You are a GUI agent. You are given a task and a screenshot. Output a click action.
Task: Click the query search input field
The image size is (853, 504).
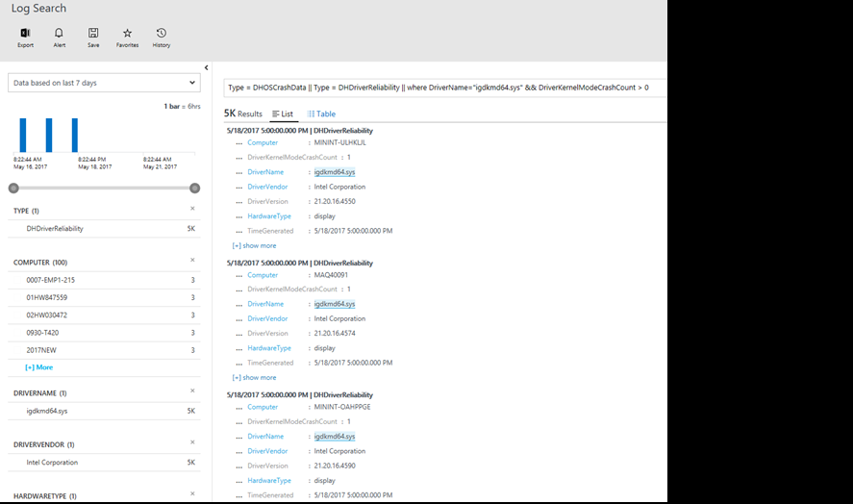click(445, 88)
